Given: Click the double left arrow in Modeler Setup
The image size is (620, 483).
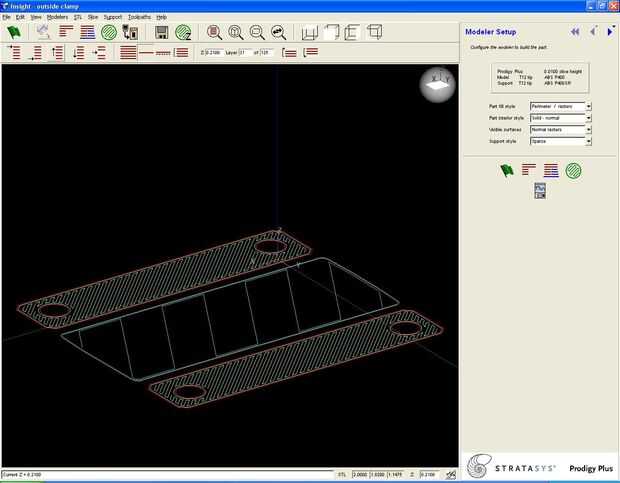Looking at the screenshot, I should 575,32.
